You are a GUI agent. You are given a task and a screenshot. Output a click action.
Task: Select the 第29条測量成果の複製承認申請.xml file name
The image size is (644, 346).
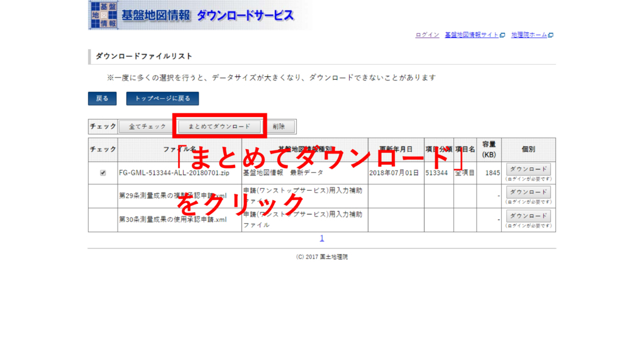(x=168, y=196)
